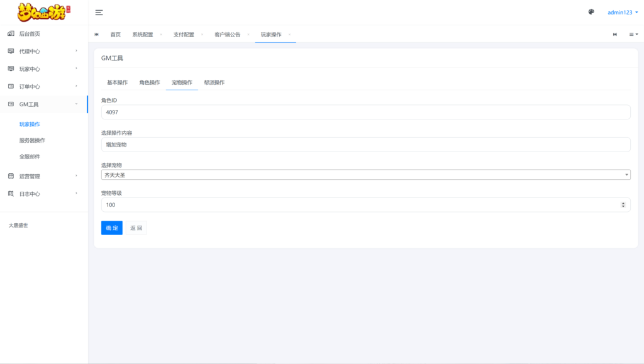
Task: Click the 宠物等级 number stepper arrows
Action: coord(623,205)
